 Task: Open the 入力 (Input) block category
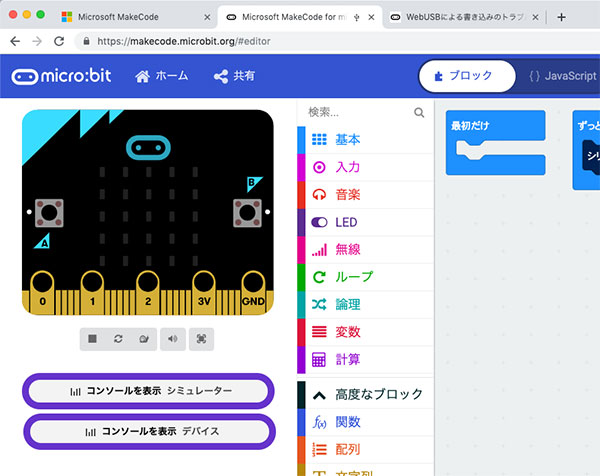[348, 167]
